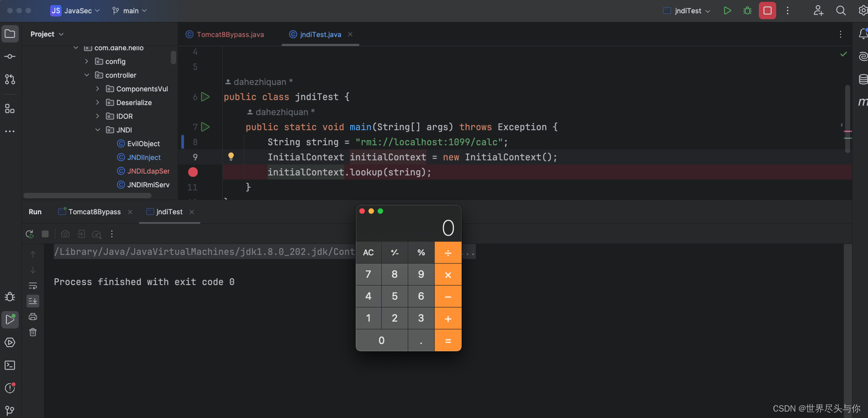Screen dimensions: 868x418
Task: Open the Pull Requests tool window icon
Action: point(10,79)
